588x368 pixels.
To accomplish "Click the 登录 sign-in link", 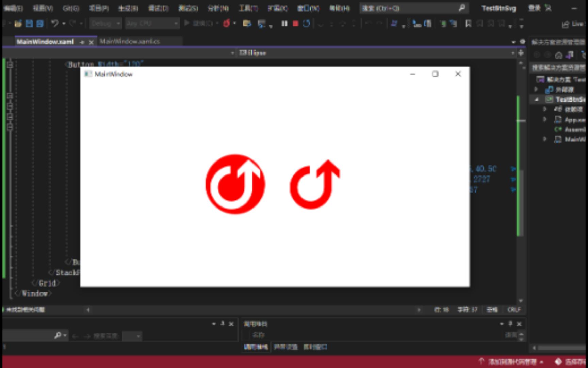I will 534,8.
